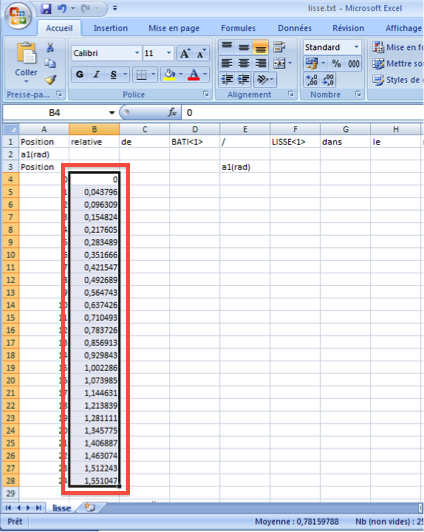424x532 pixels.
Task: Align text to middle of cell
Action: (x=244, y=47)
